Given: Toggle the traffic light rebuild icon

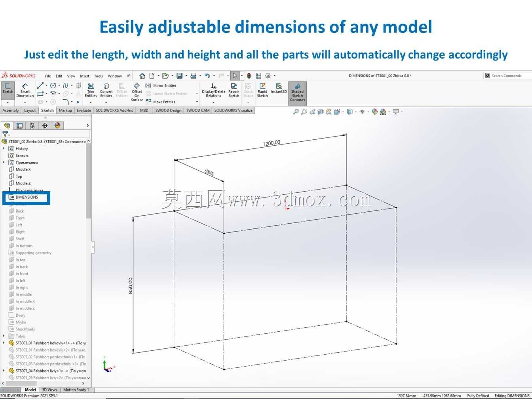Looking at the screenshot, I should tap(249, 76).
